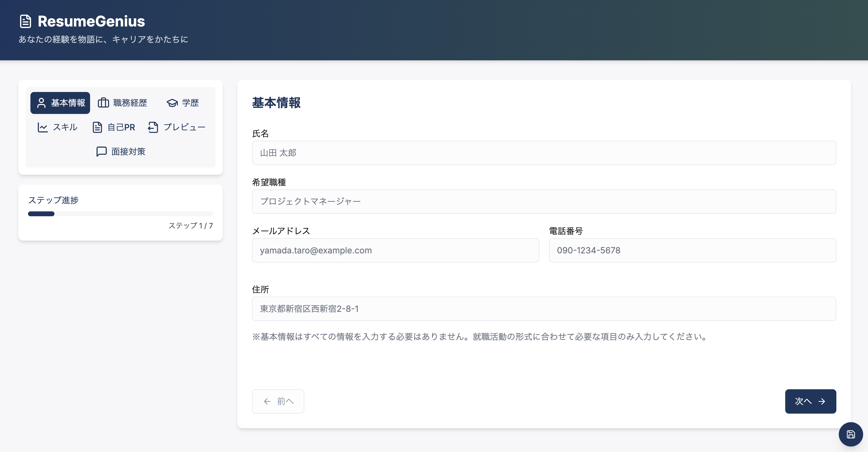Click the ステップ進捗 progress bar
Screen dimensions: 868x452
click(120, 214)
